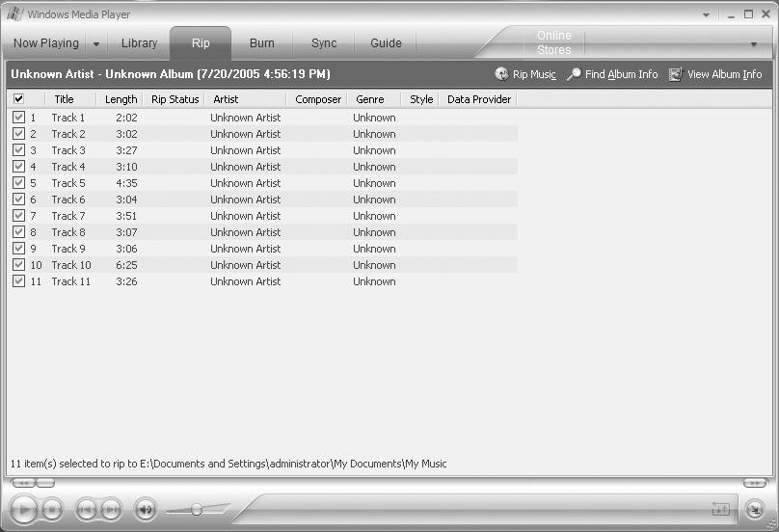The image size is (779, 532).
Task: Click Unknown Artist in Track 3 row
Action: pos(246,150)
